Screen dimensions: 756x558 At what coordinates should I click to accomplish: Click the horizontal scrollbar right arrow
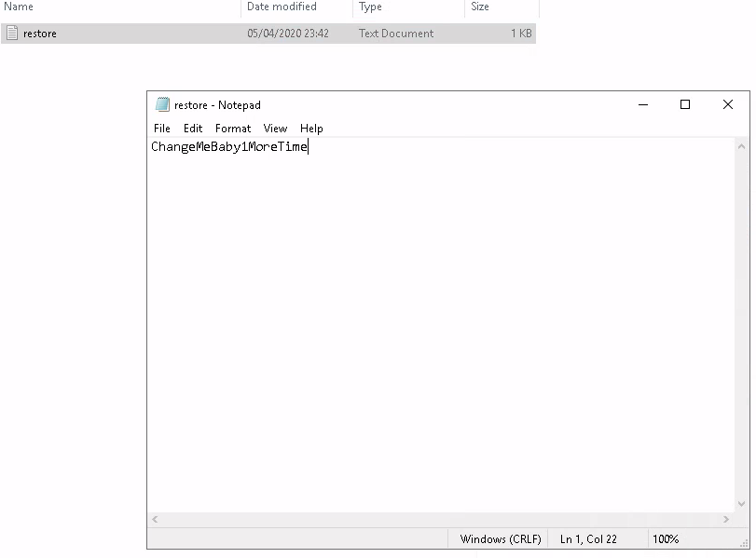[x=727, y=519]
